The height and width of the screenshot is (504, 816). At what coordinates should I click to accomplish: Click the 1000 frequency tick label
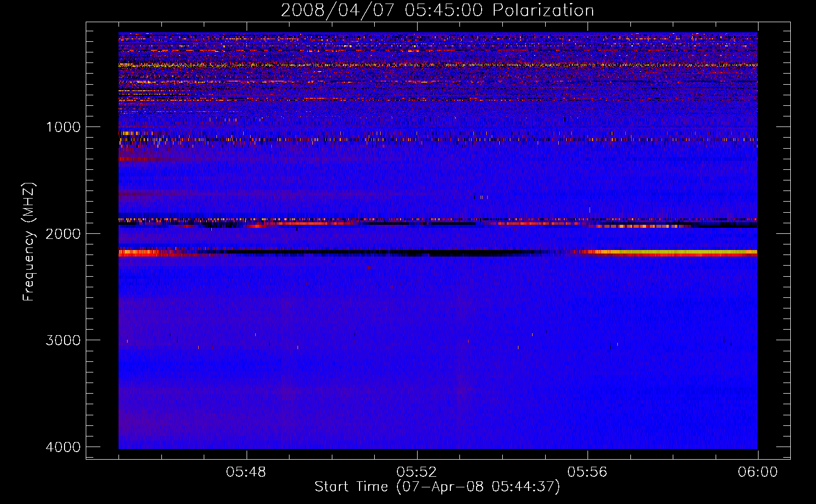63,127
